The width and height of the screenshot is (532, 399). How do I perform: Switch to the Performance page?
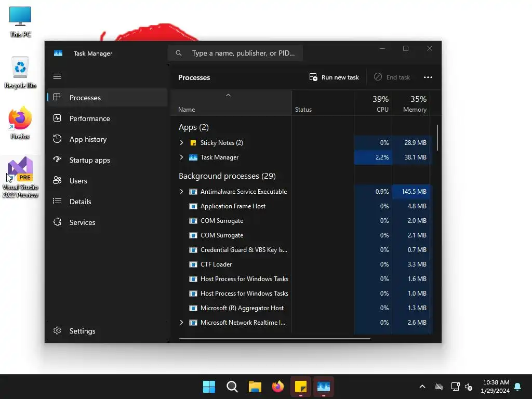point(107,118)
